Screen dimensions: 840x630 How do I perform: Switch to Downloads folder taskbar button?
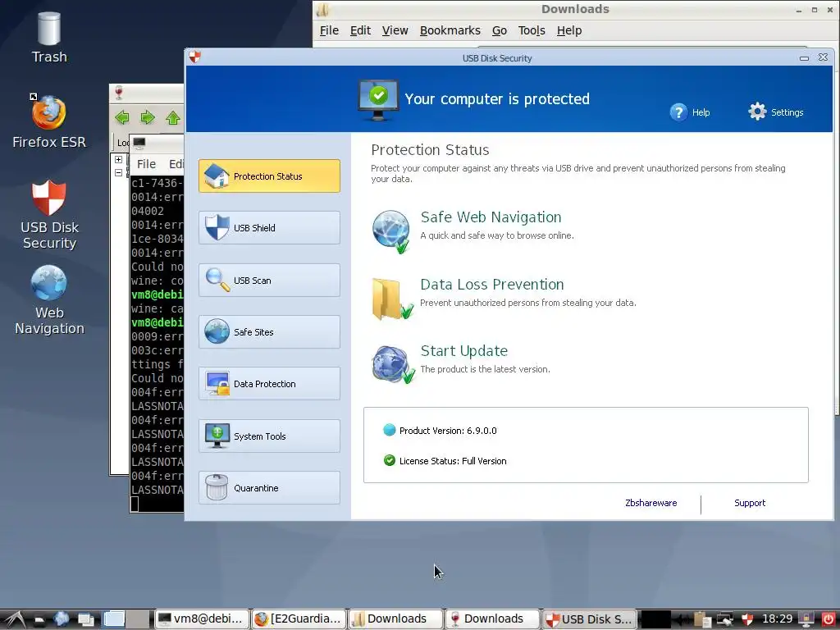point(395,619)
